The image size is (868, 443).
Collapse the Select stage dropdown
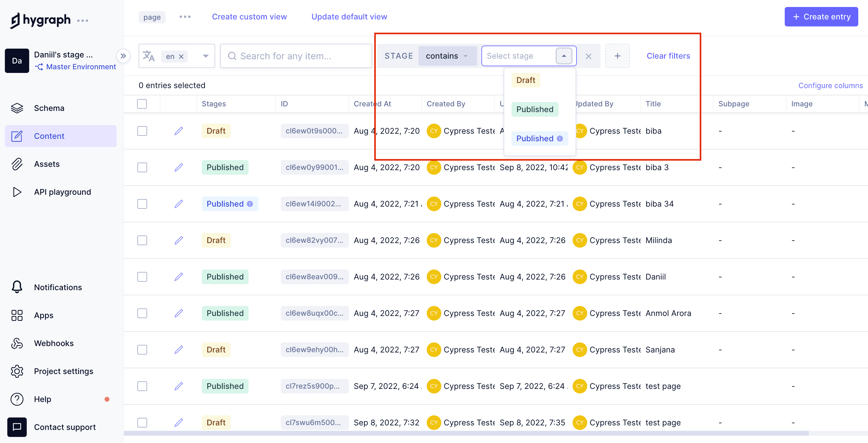(564, 56)
